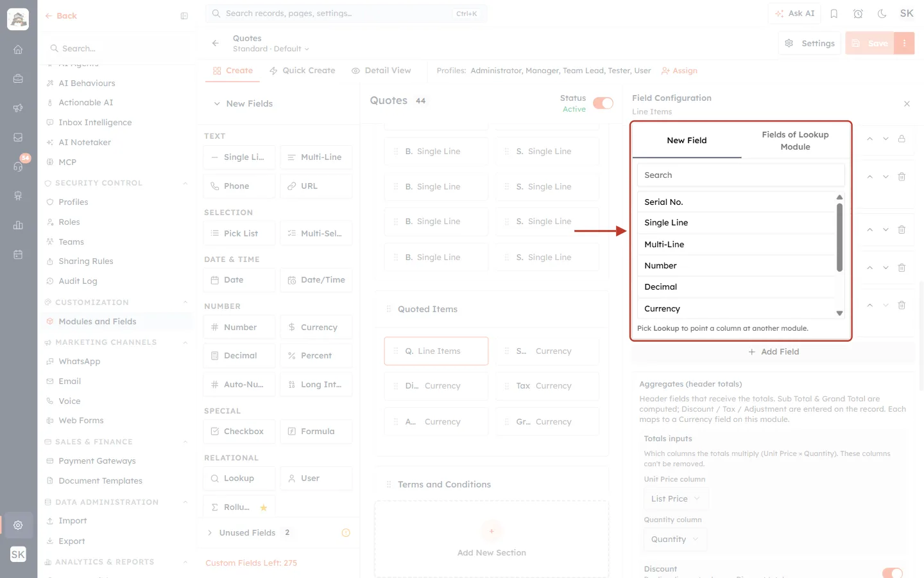Click the star icon next to Rollup field
The image size is (924, 578).
coord(264,507)
